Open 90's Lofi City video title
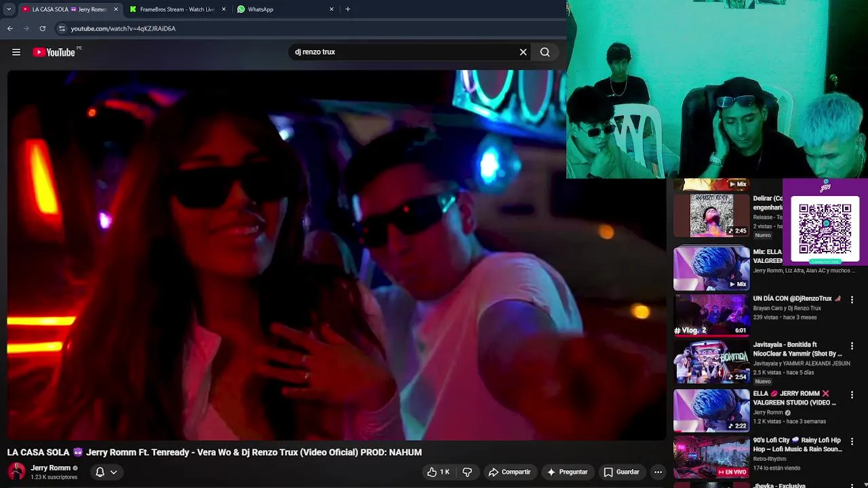 pyautogui.click(x=797, y=445)
